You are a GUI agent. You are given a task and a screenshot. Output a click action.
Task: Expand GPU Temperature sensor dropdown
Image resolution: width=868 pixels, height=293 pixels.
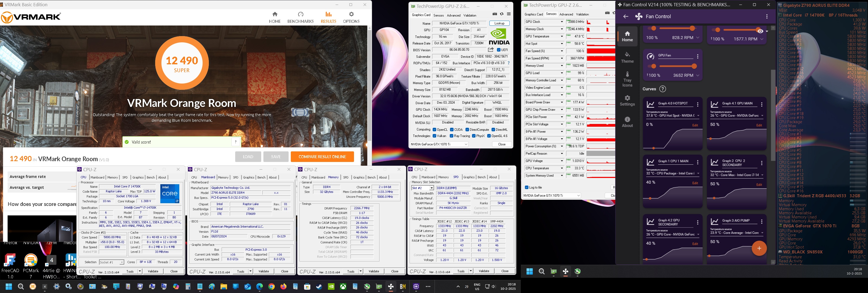pos(562,36)
